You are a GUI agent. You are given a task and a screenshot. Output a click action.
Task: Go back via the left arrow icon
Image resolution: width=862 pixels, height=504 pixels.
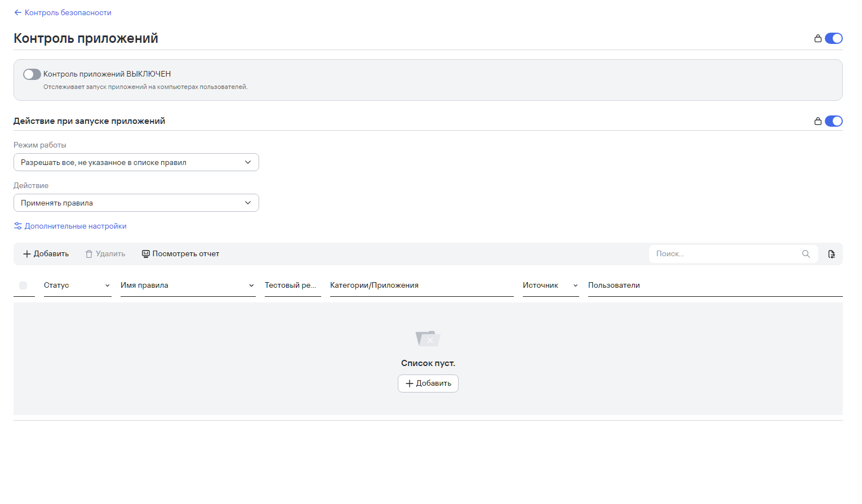(x=18, y=12)
